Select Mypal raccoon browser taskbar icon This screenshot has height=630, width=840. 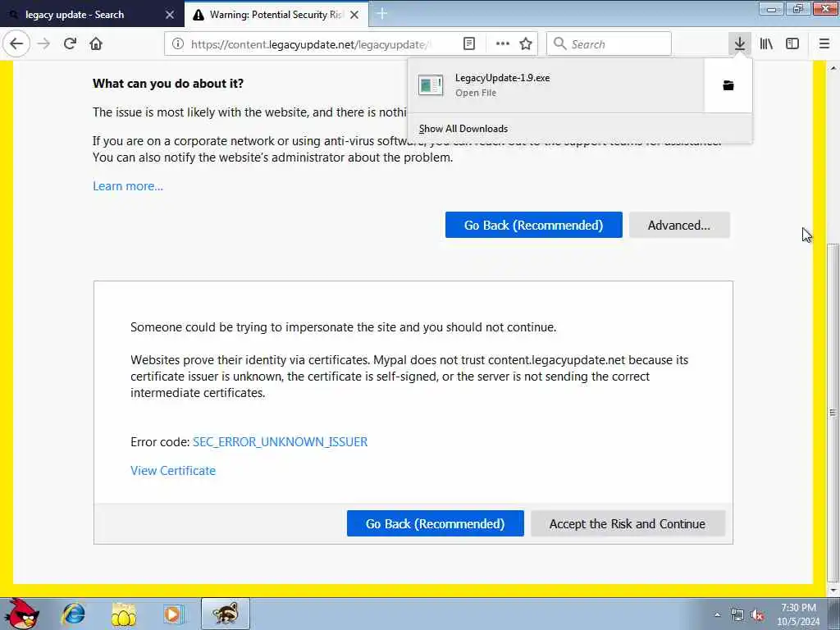pyautogui.click(x=225, y=614)
